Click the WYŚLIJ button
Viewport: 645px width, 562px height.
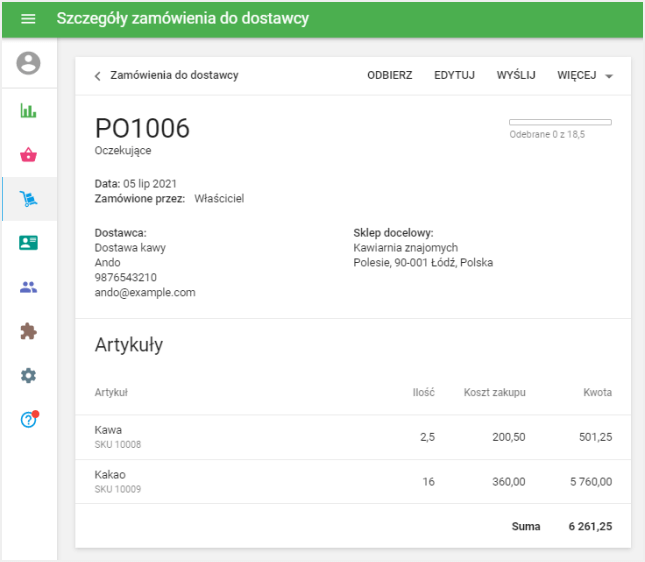click(516, 75)
